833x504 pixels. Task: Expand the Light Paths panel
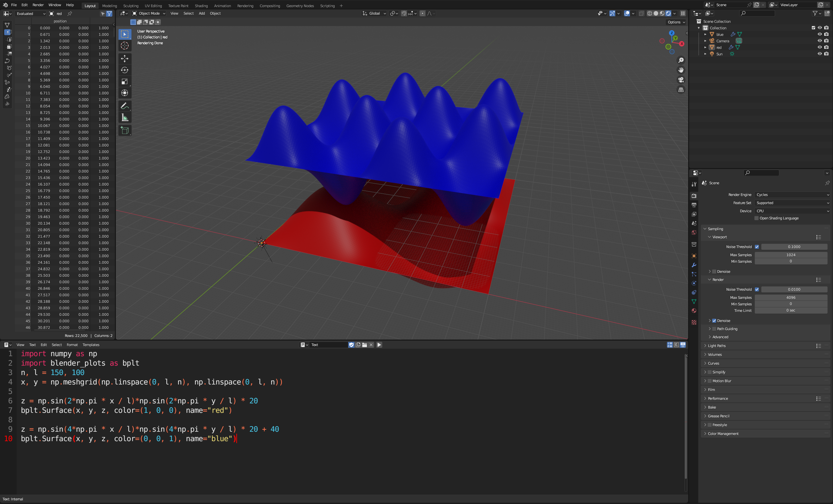pos(717,346)
